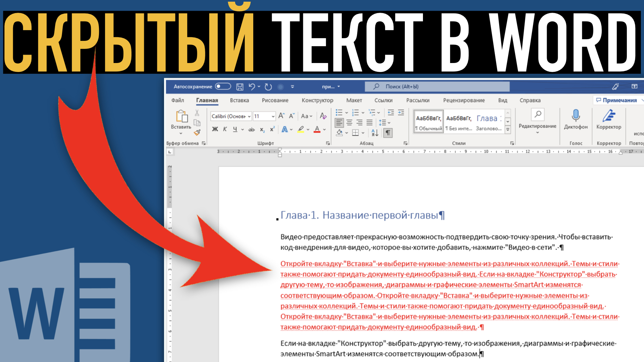Viewport: 644px width, 362px height.
Task: Switch to the Рецензирование tab
Action: pyautogui.click(x=464, y=100)
